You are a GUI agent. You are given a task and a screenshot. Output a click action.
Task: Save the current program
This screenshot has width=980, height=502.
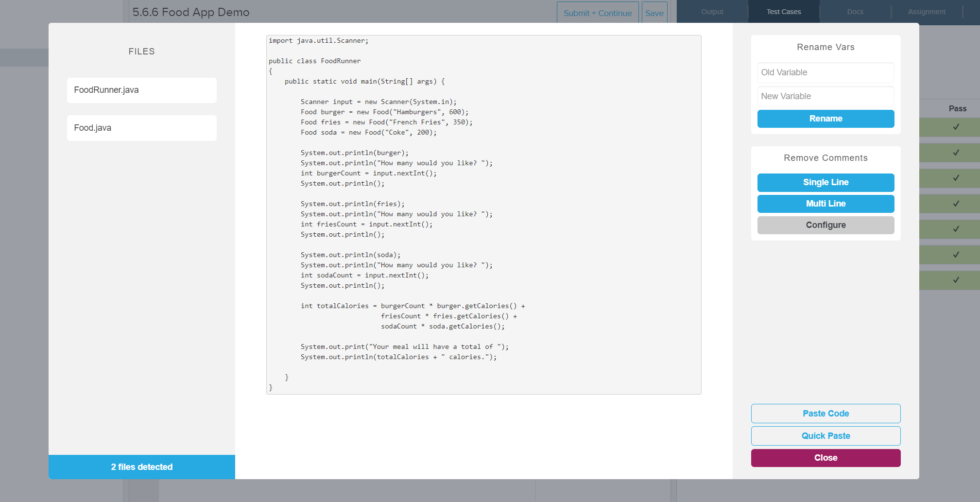654,13
